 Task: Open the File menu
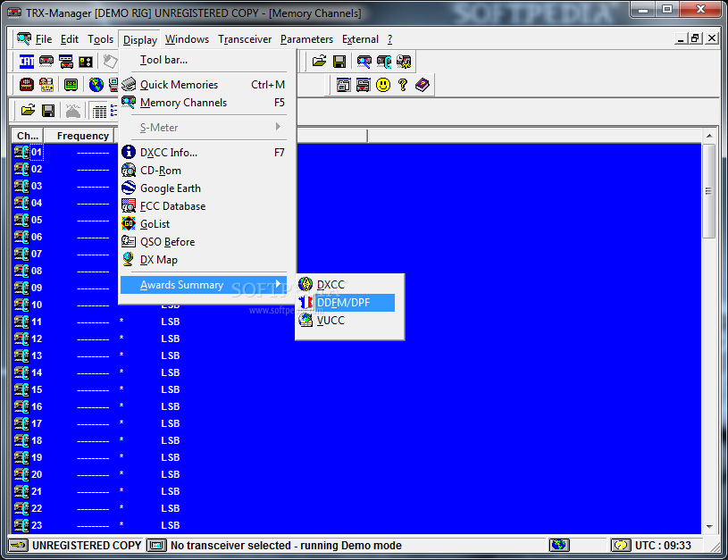pos(44,39)
